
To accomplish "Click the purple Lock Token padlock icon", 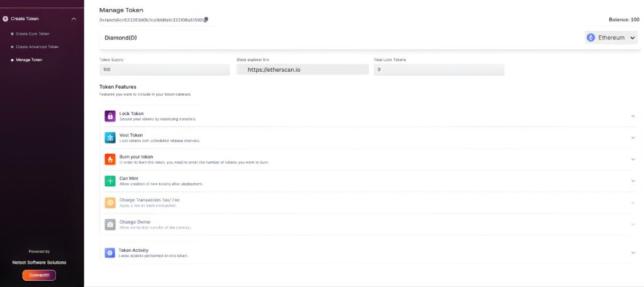I will pyautogui.click(x=109, y=116).
